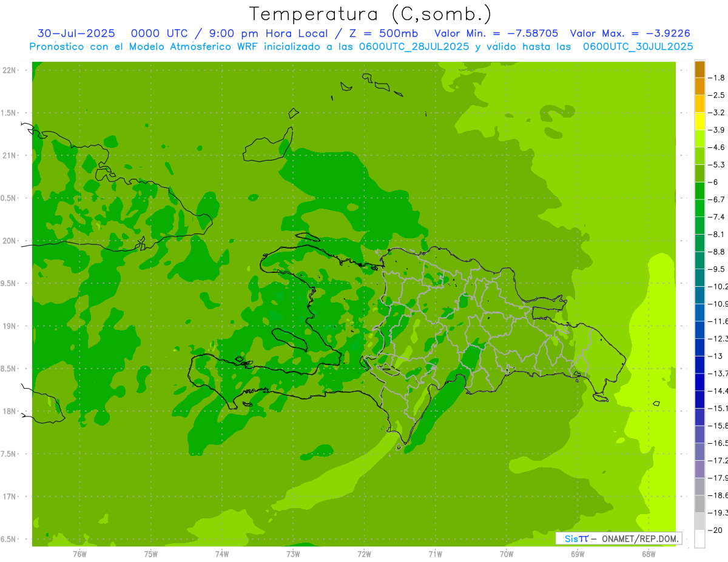Click lime swatch between -3.9 and -4.6
The width and height of the screenshot is (728, 562).
point(700,139)
